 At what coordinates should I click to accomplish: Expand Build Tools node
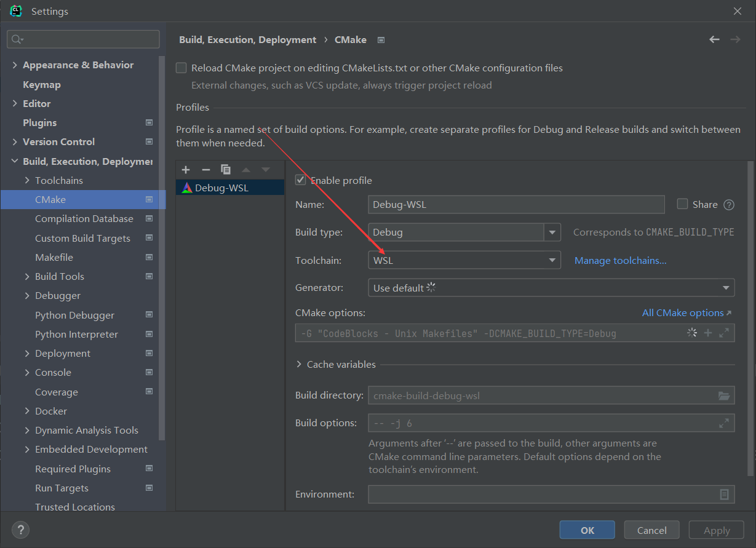[x=27, y=277]
